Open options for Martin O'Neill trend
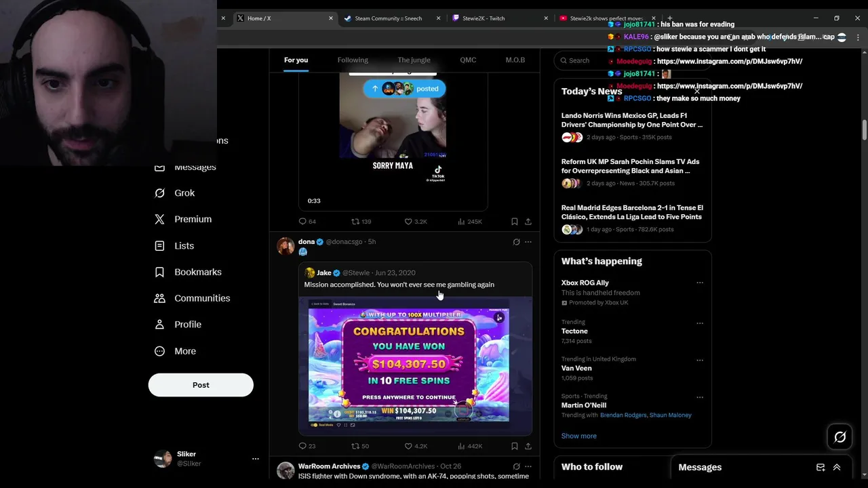Screen dimensions: 868x488 pos(700,397)
